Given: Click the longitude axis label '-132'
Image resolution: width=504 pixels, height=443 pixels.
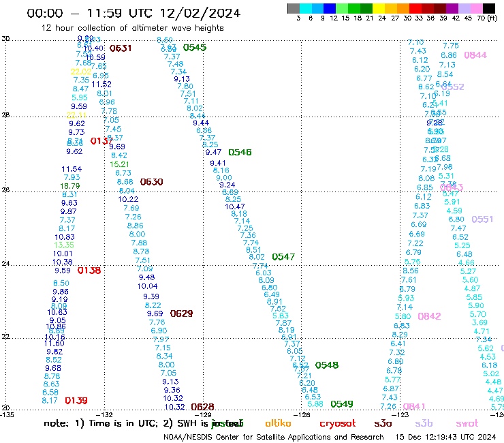Looking at the screenshot, I should 104,415.
